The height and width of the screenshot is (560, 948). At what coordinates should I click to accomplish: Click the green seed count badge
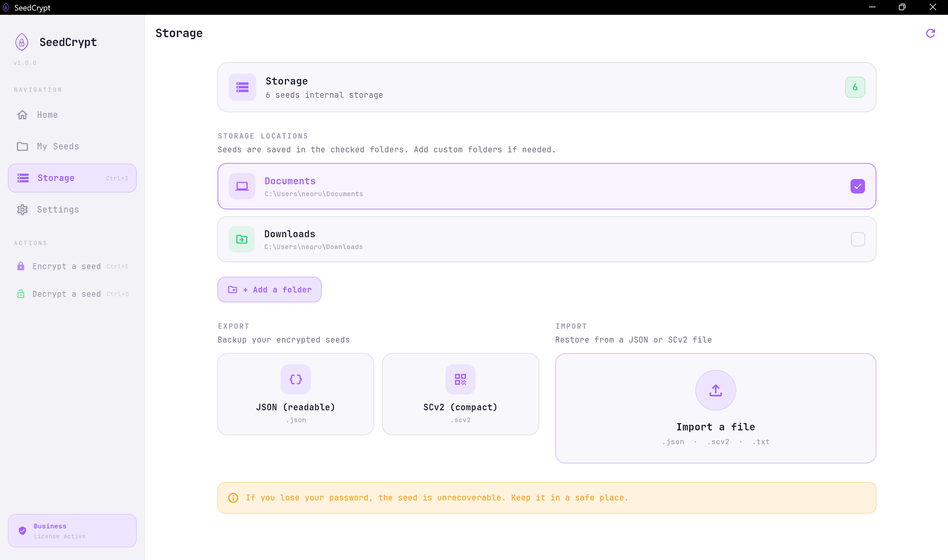(x=855, y=87)
